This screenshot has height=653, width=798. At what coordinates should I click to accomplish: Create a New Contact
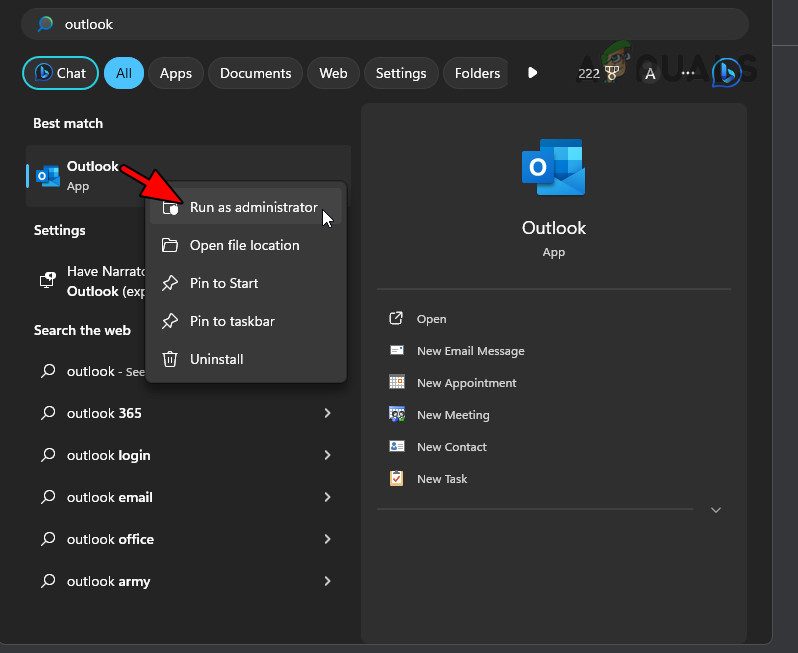coord(451,447)
